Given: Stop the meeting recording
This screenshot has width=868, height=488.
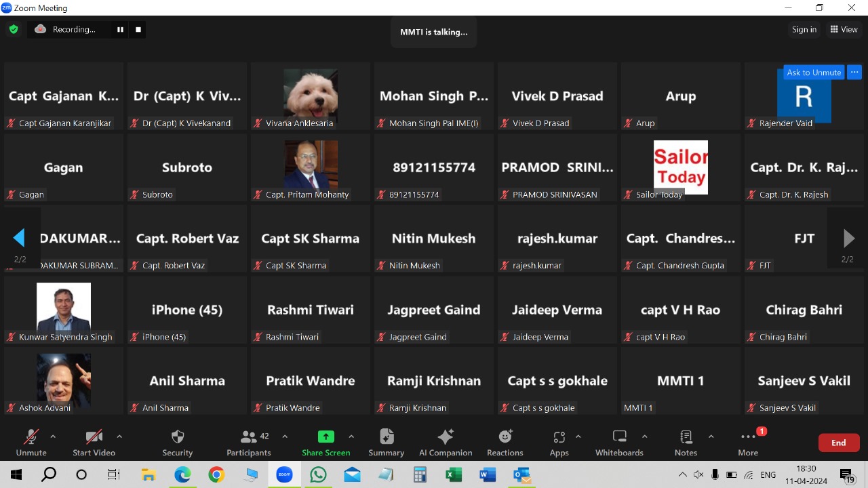Looking at the screenshot, I should point(138,29).
